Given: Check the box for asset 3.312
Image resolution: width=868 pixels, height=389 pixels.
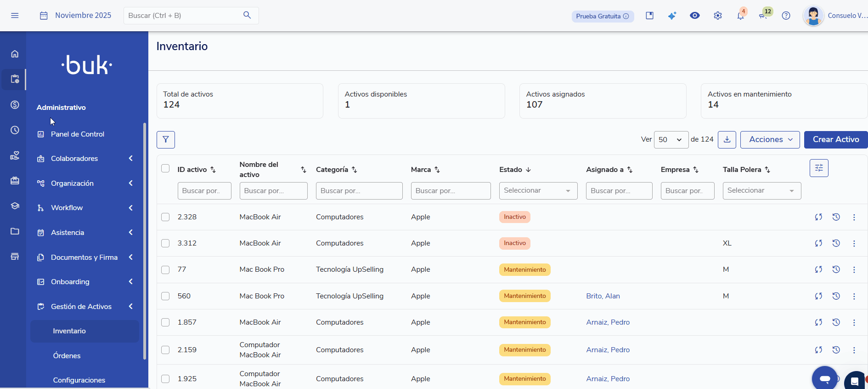Looking at the screenshot, I should [165, 243].
